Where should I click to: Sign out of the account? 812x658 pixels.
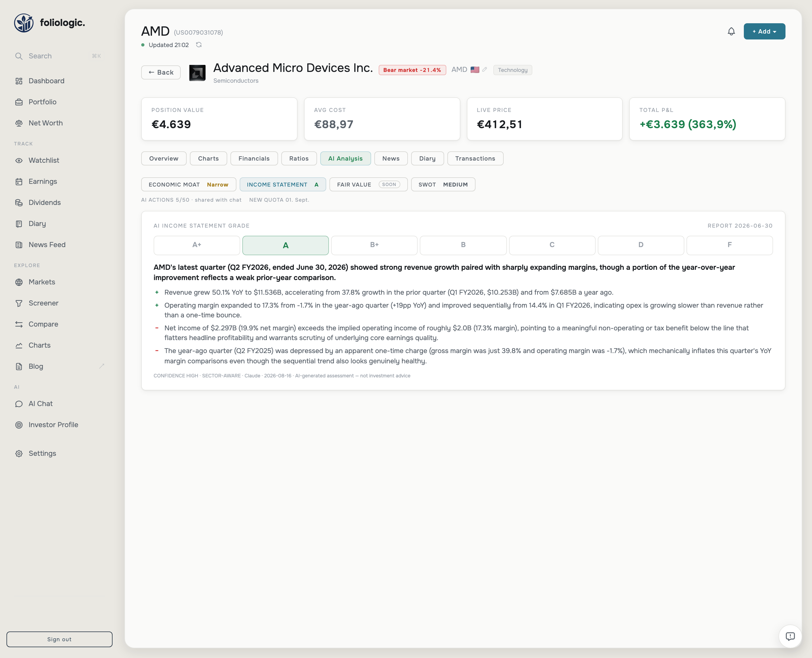click(x=60, y=639)
